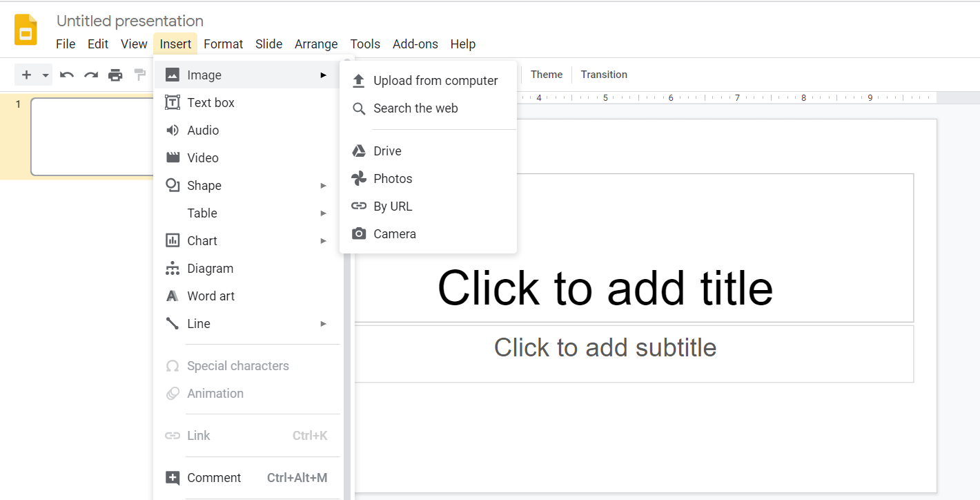Screen dimensions: 980x500
Task: Rename the Untitled presentation title
Action: 130,21
